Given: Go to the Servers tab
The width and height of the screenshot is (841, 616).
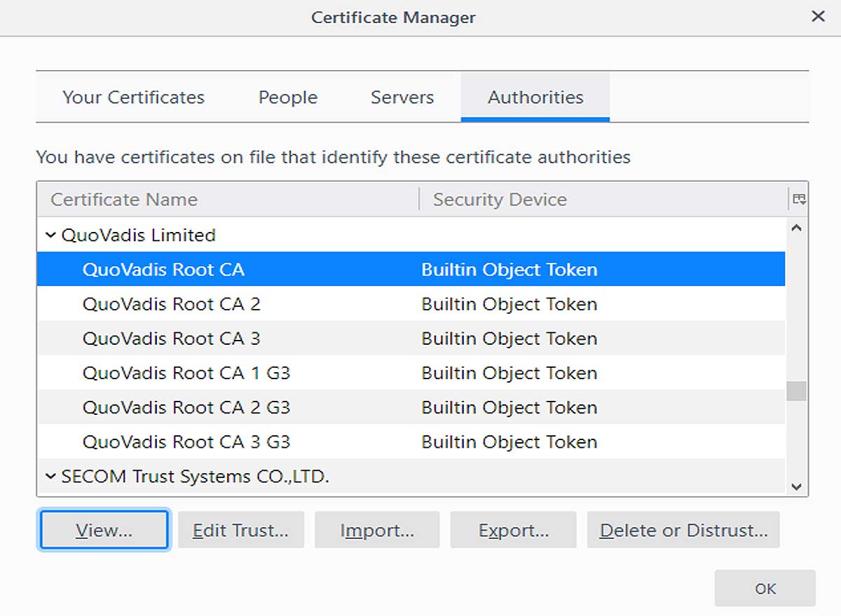Looking at the screenshot, I should tap(402, 97).
